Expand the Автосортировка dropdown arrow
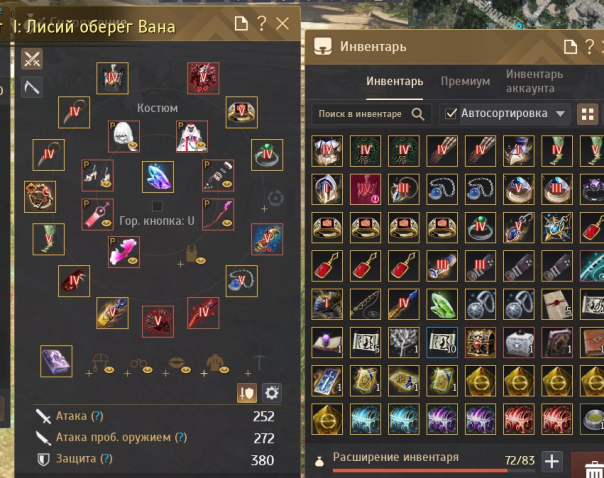Image resolution: width=604 pixels, height=478 pixels. [x=560, y=114]
